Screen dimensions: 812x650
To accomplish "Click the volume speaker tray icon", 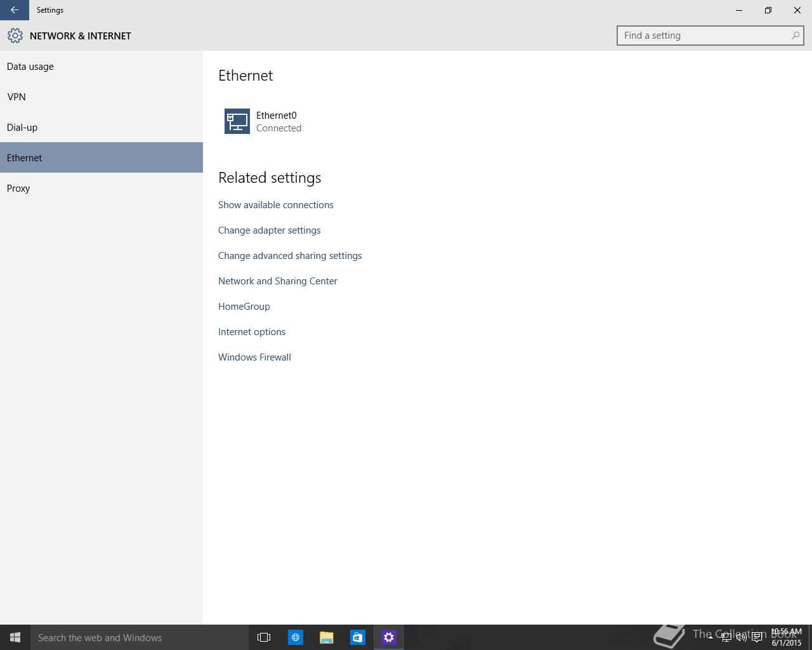I will coord(742,637).
